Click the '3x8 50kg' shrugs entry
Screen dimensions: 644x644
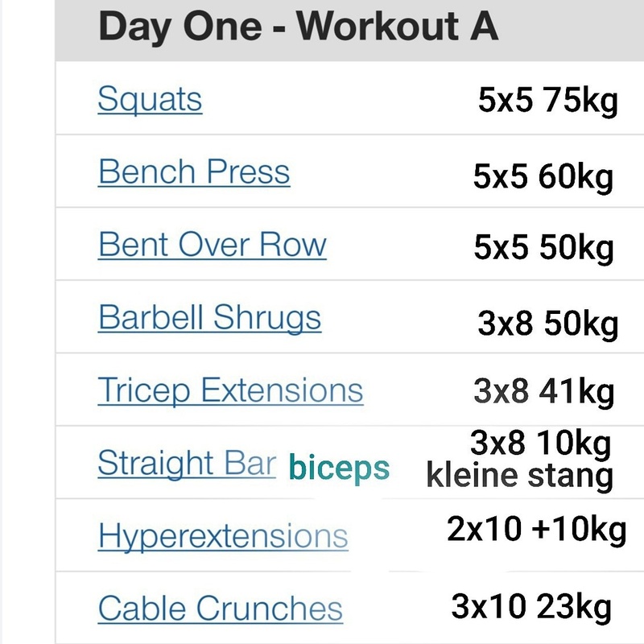click(x=547, y=323)
